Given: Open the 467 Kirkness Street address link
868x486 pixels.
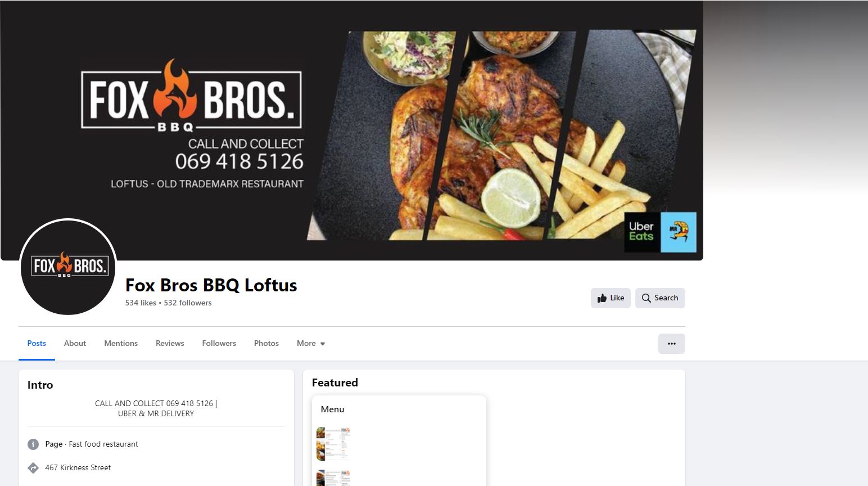Looking at the screenshot, I should coord(78,467).
